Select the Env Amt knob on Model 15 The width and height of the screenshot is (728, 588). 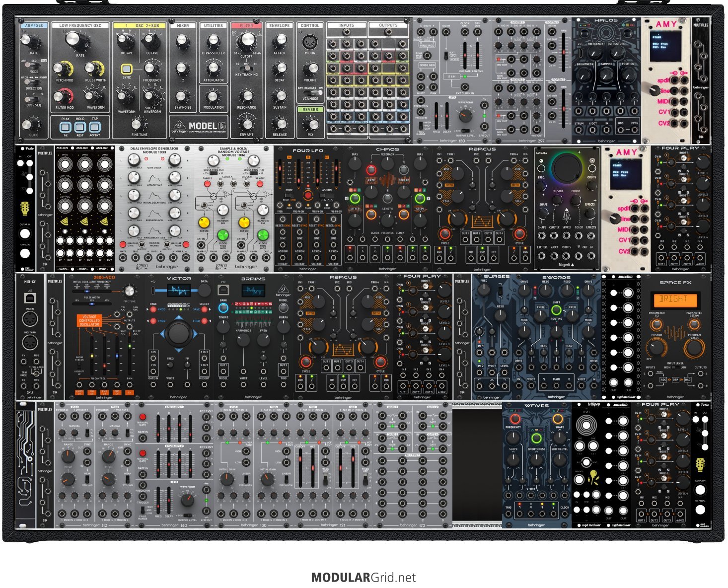coord(246,124)
